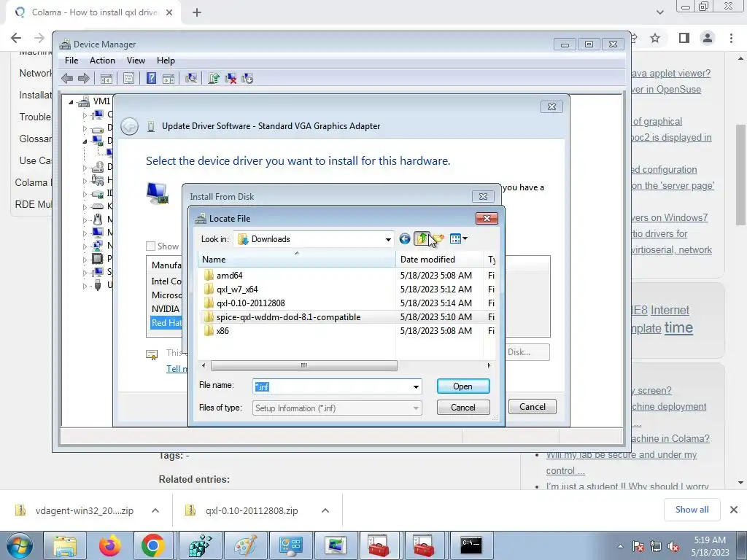Open the Help menu in Device Manager
This screenshot has width=747, height=560.
point(166,61)
